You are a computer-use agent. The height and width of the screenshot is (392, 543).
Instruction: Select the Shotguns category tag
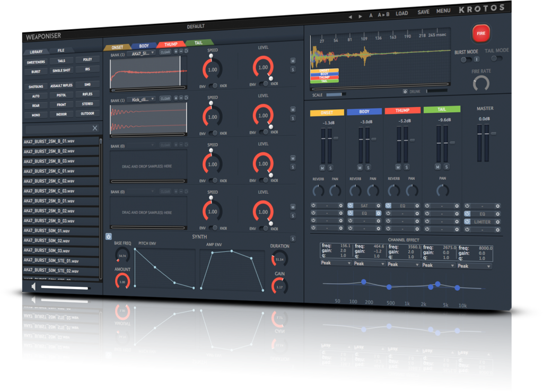click(36, 86)
